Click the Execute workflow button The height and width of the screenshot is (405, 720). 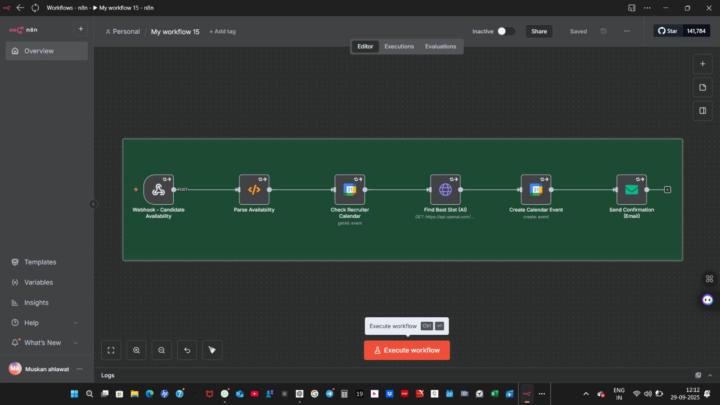click(407, 350)
